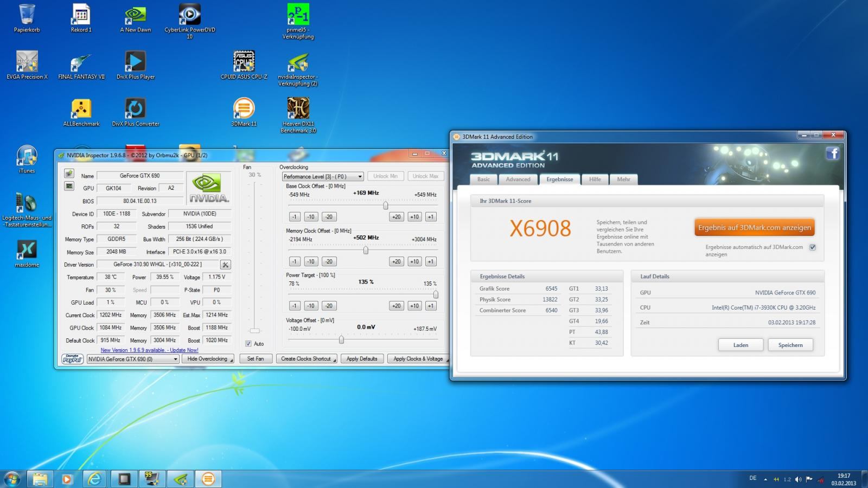Viewport: 868px width, 488px height.
Task: Click -10 under Memory Clock Offset
Action: 311,261
